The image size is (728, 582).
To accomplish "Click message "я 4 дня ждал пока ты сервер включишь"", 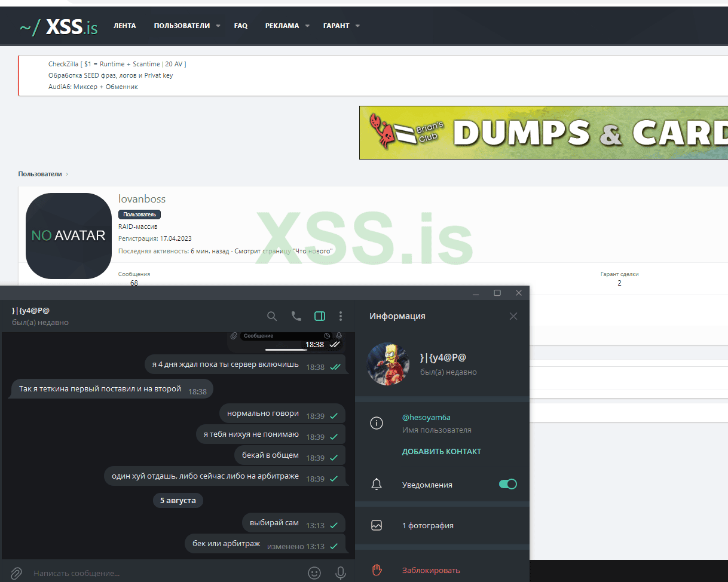I will click(x=246, y=365).
